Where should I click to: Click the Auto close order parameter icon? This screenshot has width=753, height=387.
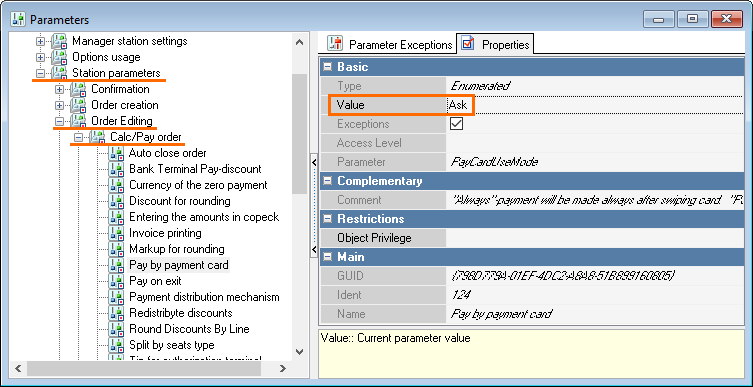pyautogui.click(x=116, y=153)
